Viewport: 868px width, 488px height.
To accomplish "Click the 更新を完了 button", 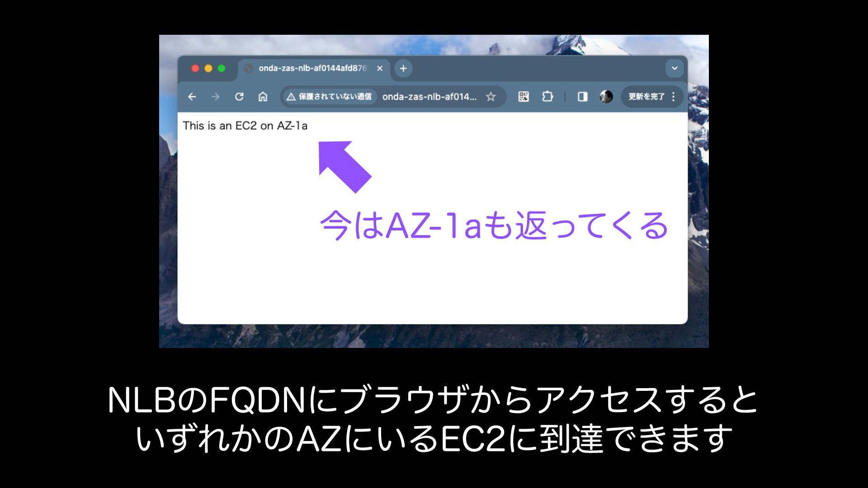I will pyautogui.click(x=646, y=97).
